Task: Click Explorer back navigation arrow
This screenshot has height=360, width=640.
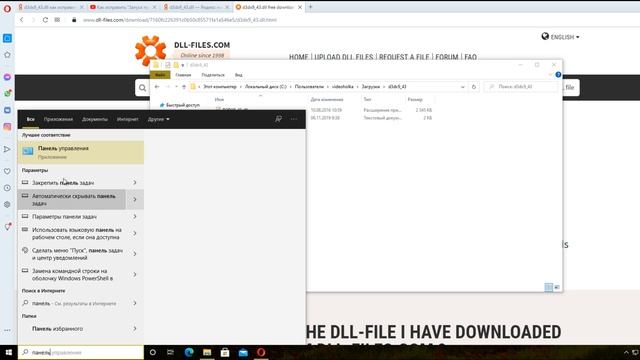Action: coord(157,87)
